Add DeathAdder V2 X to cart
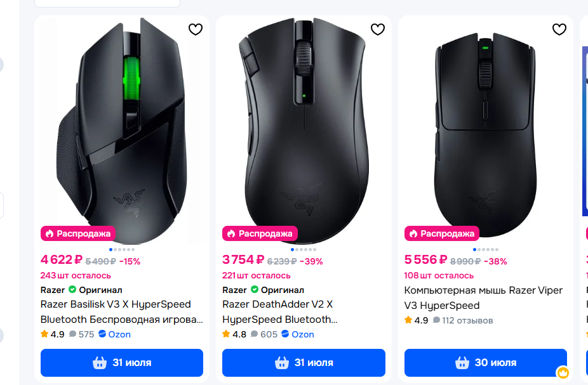The image size is (588, 385). click(304, 363)
